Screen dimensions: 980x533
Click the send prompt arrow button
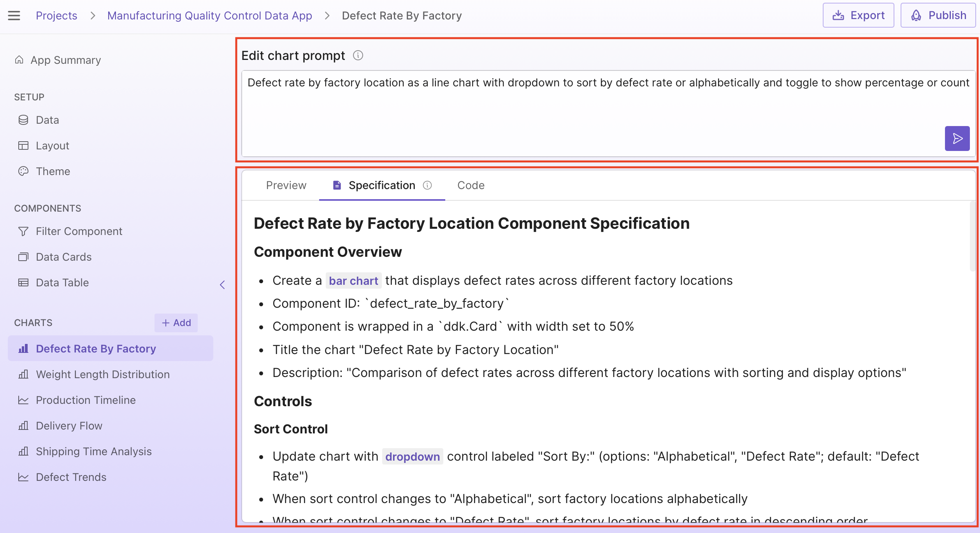pyautogui.click(x=957, y=139)
